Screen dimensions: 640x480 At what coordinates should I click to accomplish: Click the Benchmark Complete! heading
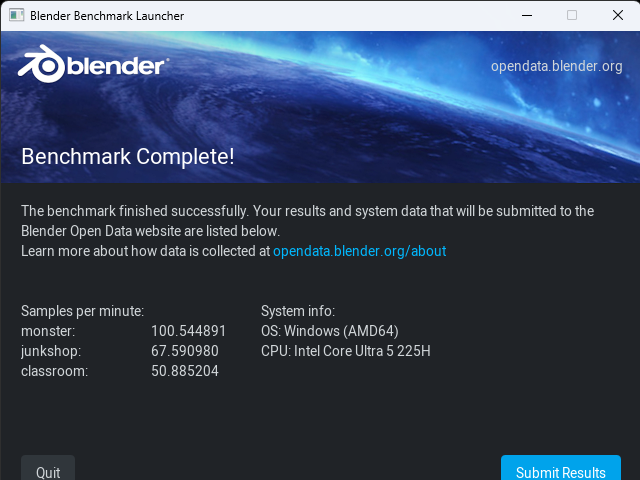(x=128, y=156)
